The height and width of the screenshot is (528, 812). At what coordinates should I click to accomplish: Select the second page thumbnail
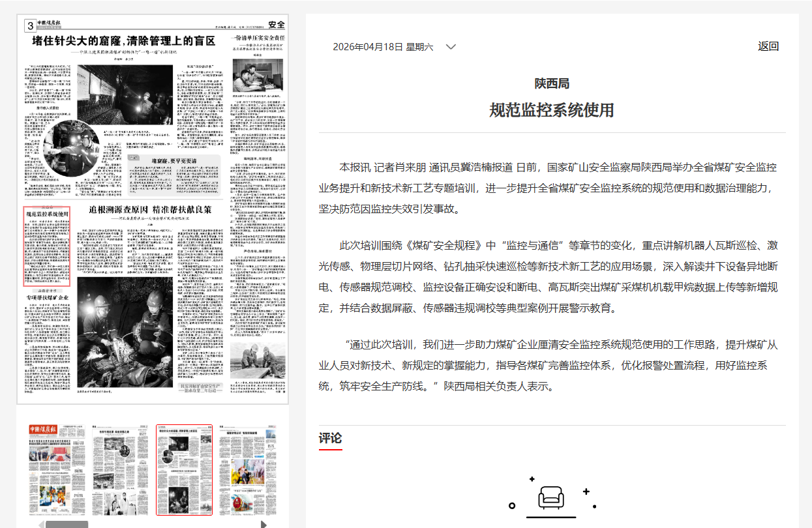pos(120,469)
